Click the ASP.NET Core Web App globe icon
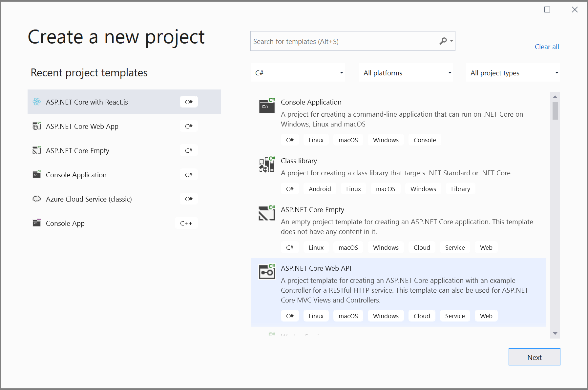588x390 pixels. tap(37, 126)
